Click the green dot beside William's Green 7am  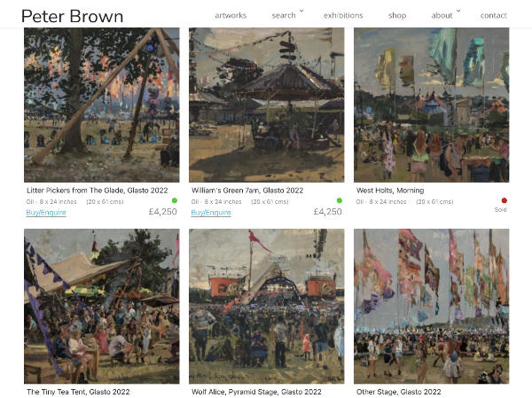340,200
